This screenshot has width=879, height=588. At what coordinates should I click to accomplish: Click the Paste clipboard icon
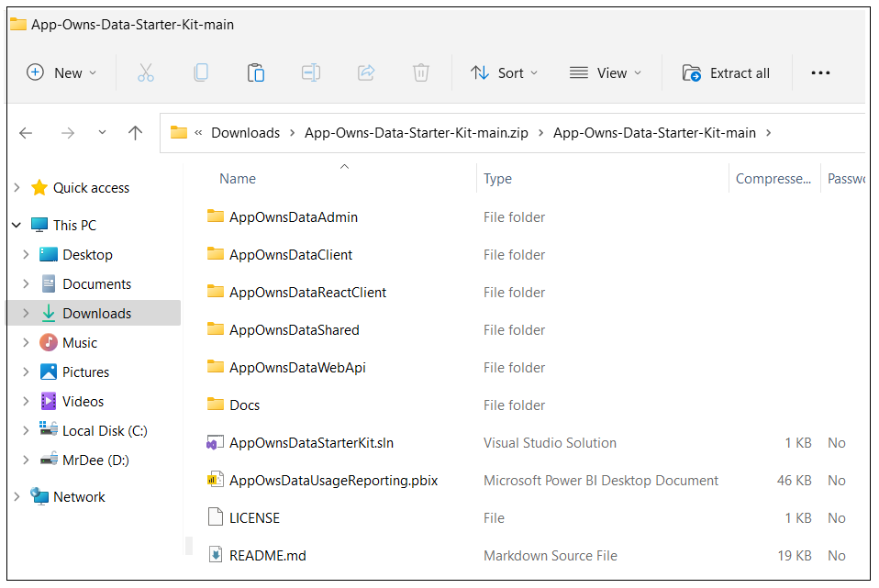pyautogui.click(x=256, y=72)
